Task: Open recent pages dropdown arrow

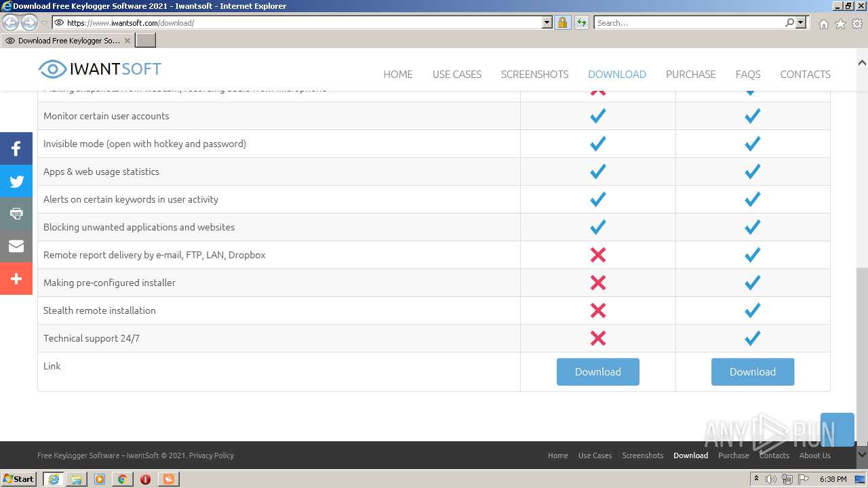Action: pos(44,23)
